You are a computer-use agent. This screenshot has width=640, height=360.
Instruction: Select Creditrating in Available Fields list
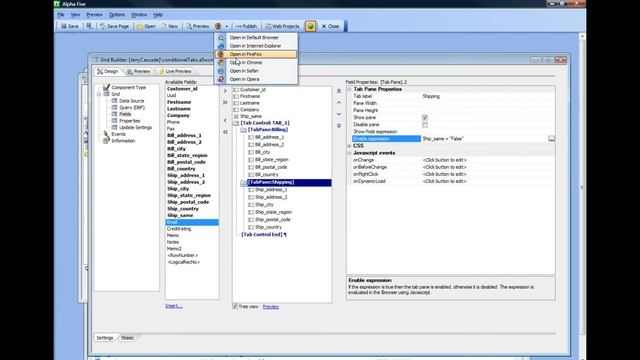tap(179, 229)
